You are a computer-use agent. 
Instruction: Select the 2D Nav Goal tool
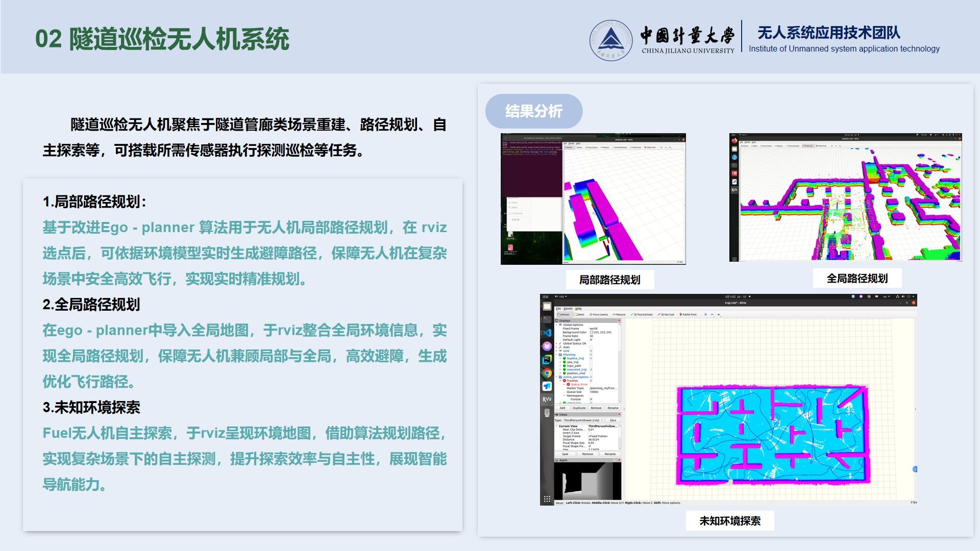pos(666,315)
